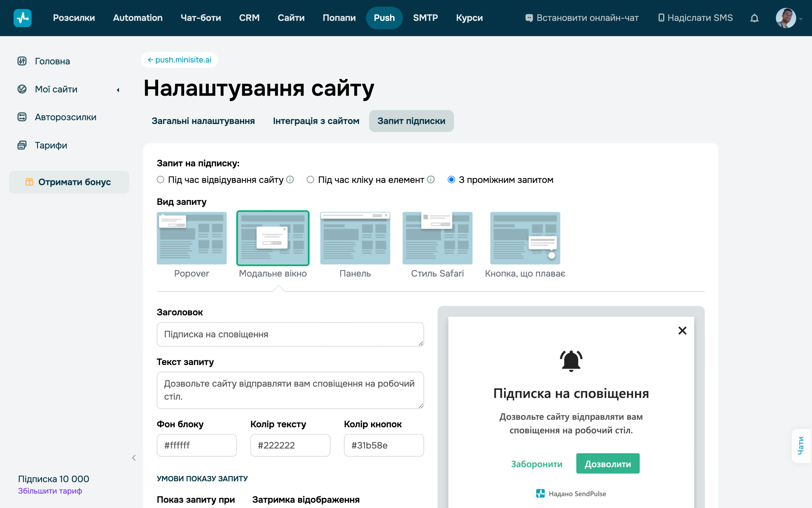Screen dimensions: 812x508
Task: Open the CRM section
Action: [249, 18]
